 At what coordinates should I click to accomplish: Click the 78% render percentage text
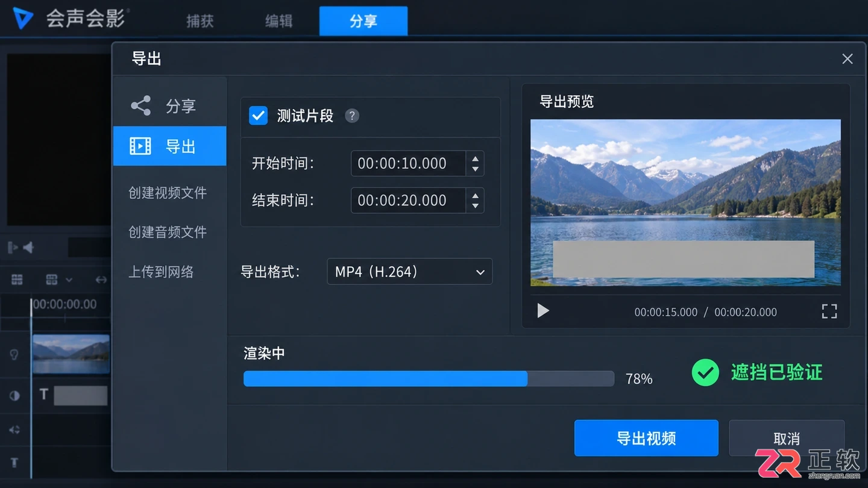(639, 379)
